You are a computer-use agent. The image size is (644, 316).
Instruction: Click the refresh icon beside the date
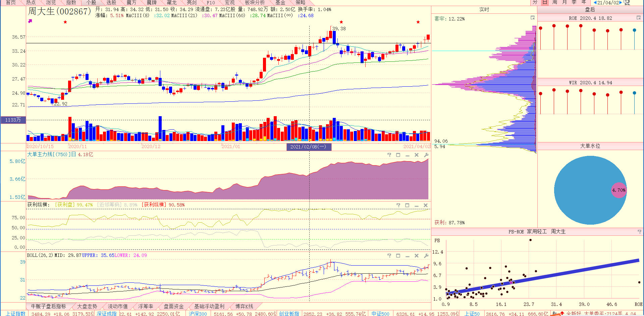[x=627, y=3]
